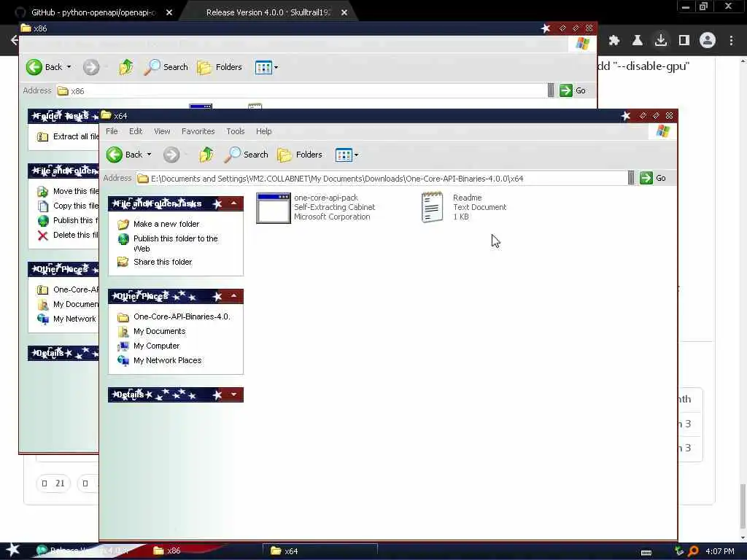Select the Readme text document icon
The width and height of the screenshot is (747, 560).
[432, 207]
